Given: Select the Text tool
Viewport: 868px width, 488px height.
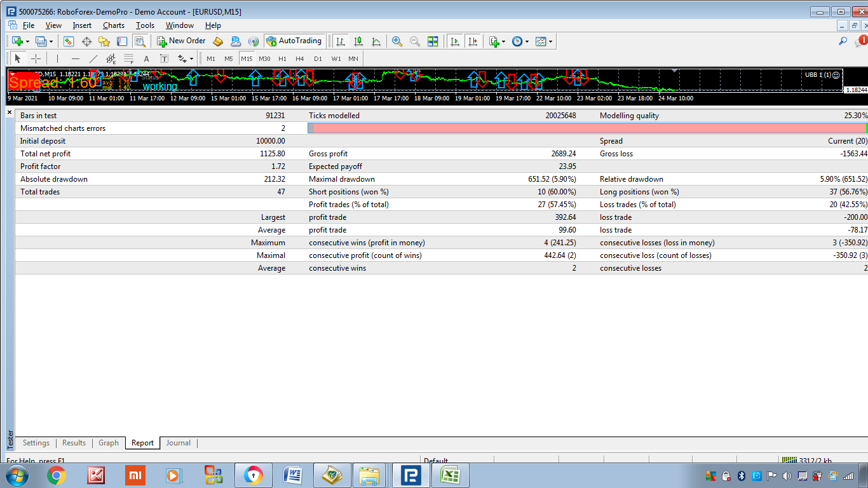Looking at the screenshot, I should 146,59.
